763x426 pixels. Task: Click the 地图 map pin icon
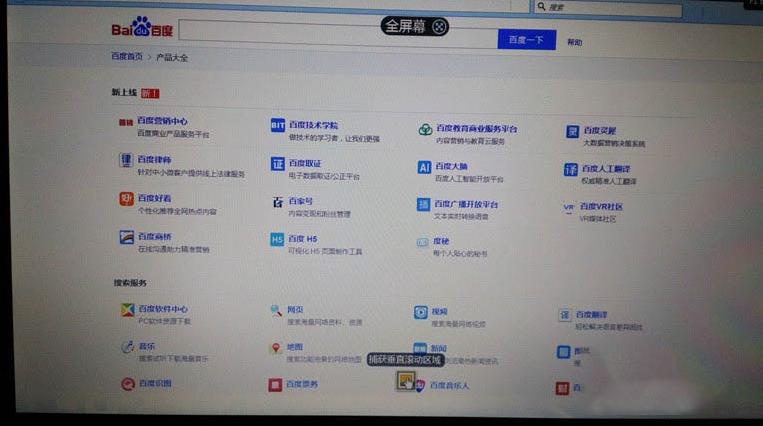point(275,348)
